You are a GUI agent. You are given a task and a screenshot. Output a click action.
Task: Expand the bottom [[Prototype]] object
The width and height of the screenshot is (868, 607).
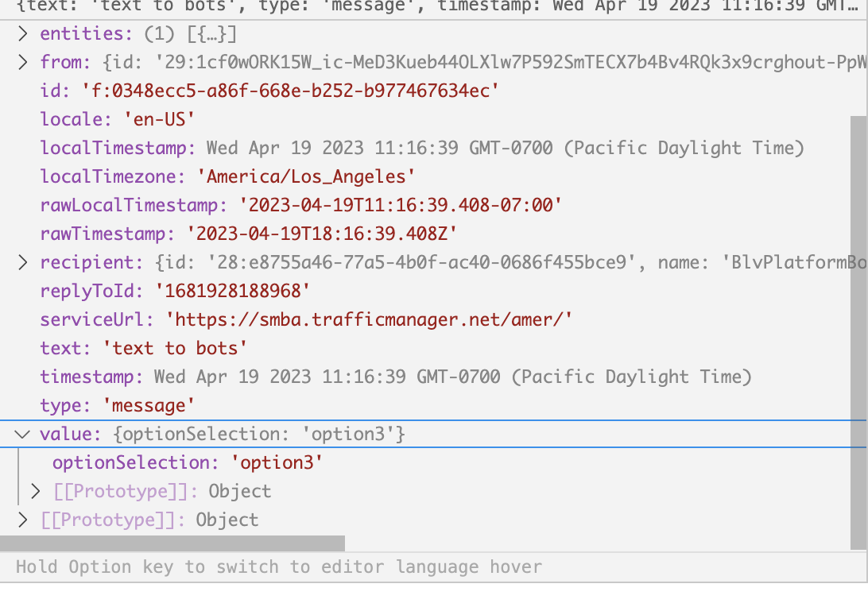pos(21,520)
